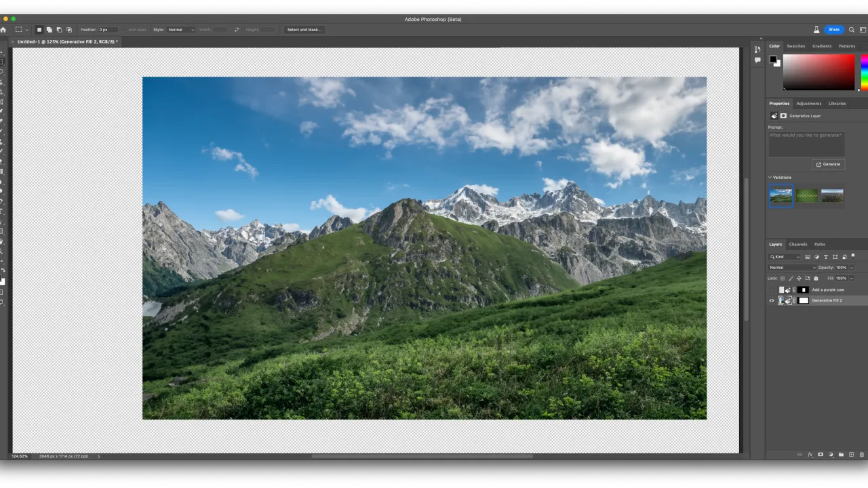Image resolution: width=868 pixels, height=488 pixels.
Task: Hide the Generative Fill 2 layer
Action: pyautogui.click(x=772, y=300)
